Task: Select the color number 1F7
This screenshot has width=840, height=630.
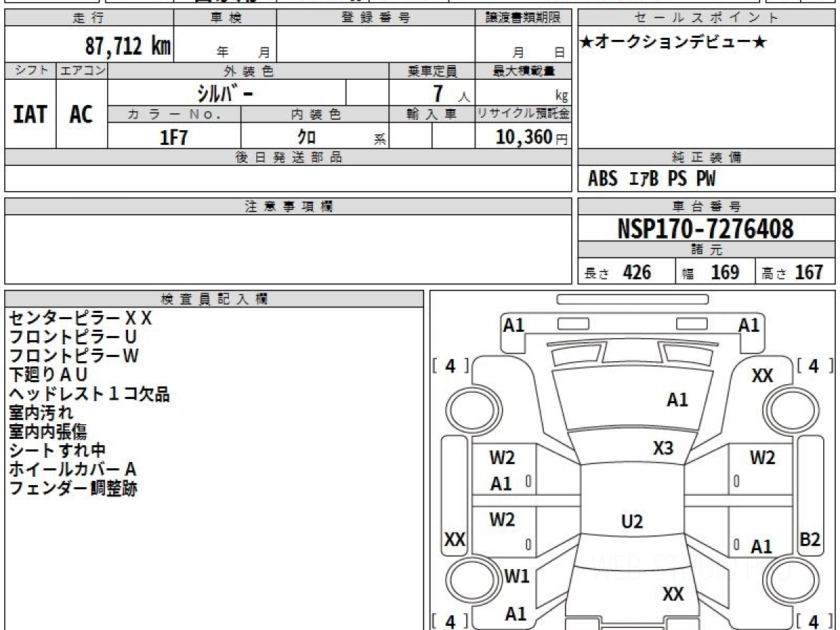Action: pos(174,136)
